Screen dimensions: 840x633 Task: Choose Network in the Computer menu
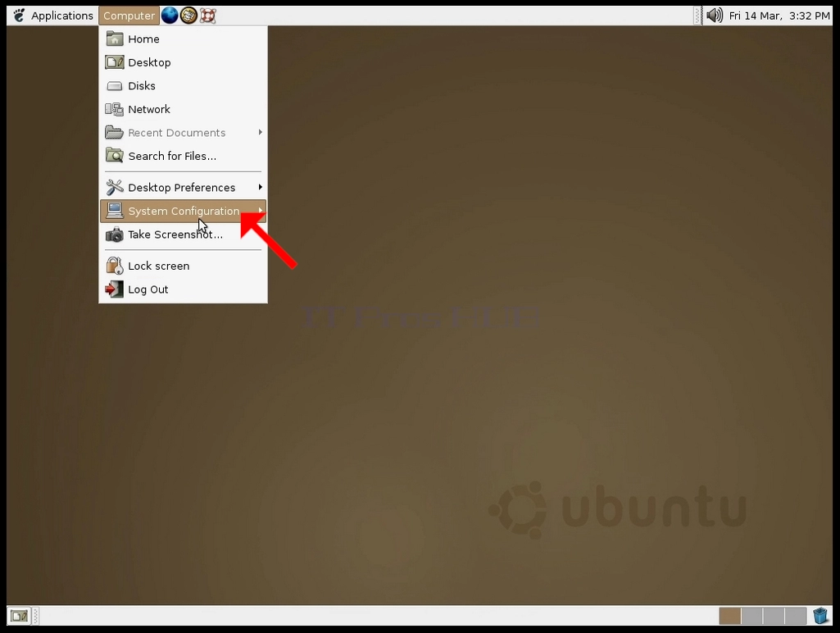184,109
